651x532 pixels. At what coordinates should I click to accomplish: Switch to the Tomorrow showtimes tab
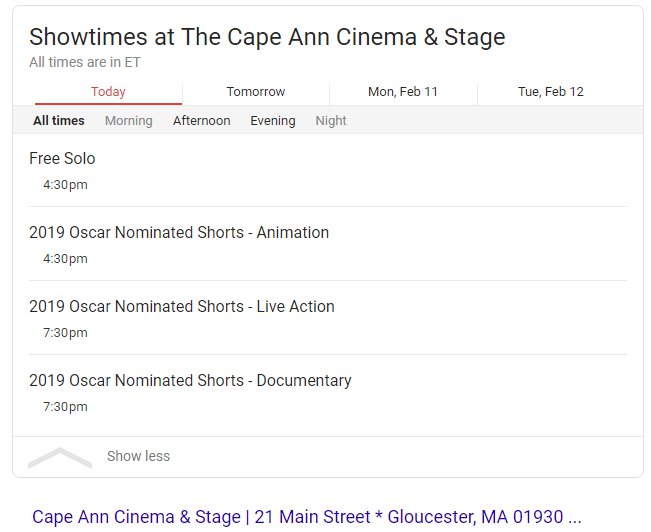(x=256, y=92)
